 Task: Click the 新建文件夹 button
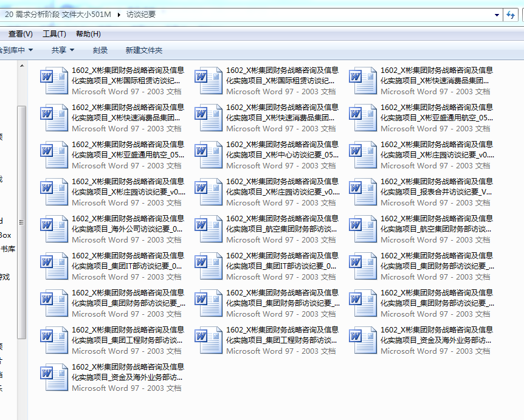(143, 50)
